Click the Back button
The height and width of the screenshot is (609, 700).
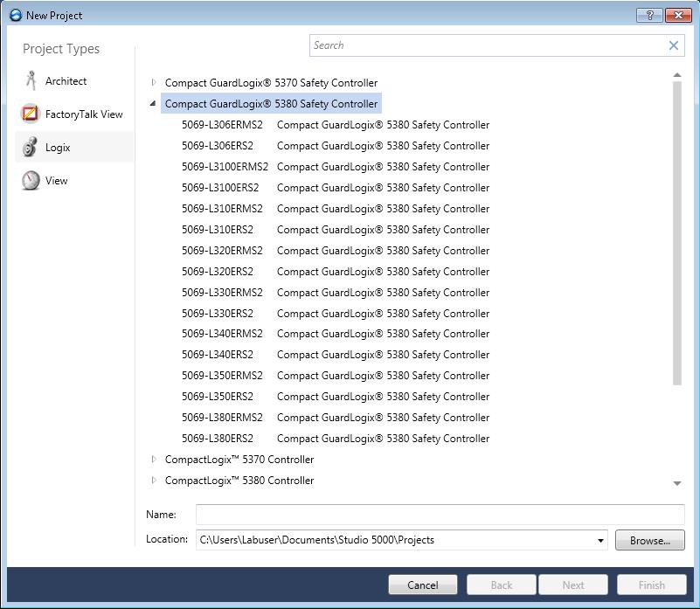(502, 585)
